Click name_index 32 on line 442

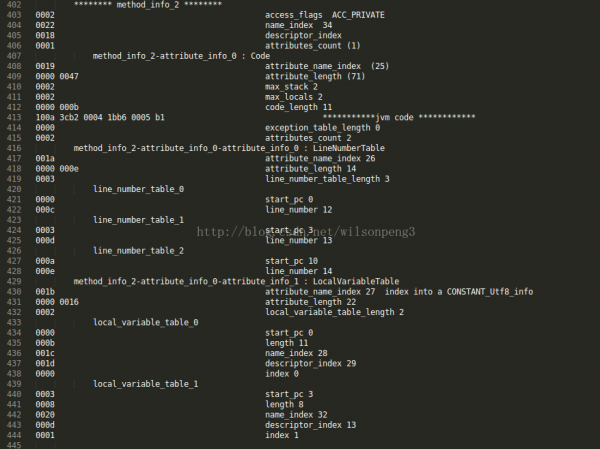(x=296, y=415)
